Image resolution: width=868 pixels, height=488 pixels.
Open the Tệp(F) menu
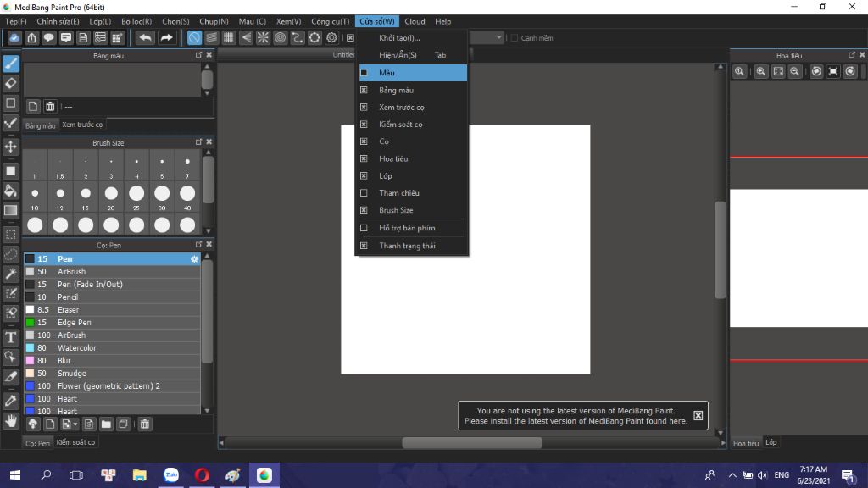16,21
